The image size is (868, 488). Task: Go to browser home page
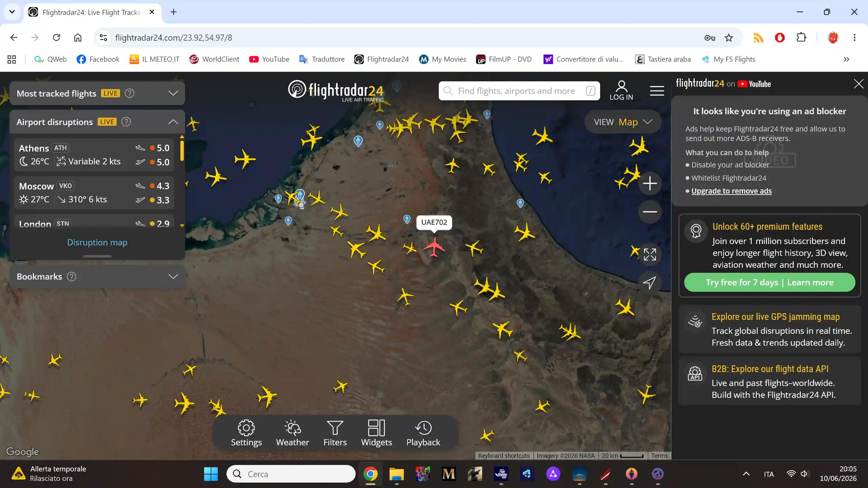[78, 38]
